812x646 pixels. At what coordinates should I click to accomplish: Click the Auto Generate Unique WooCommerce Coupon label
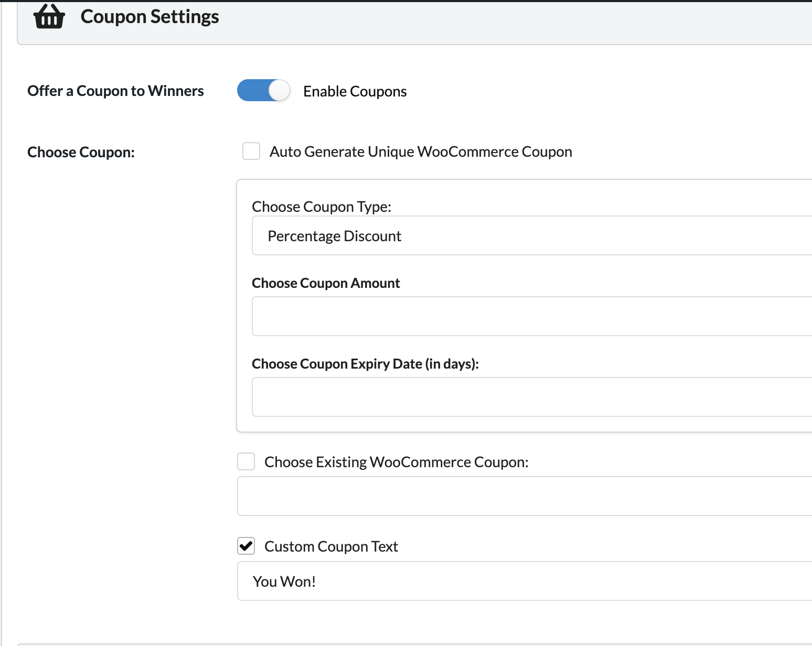[x=421, y=152]
